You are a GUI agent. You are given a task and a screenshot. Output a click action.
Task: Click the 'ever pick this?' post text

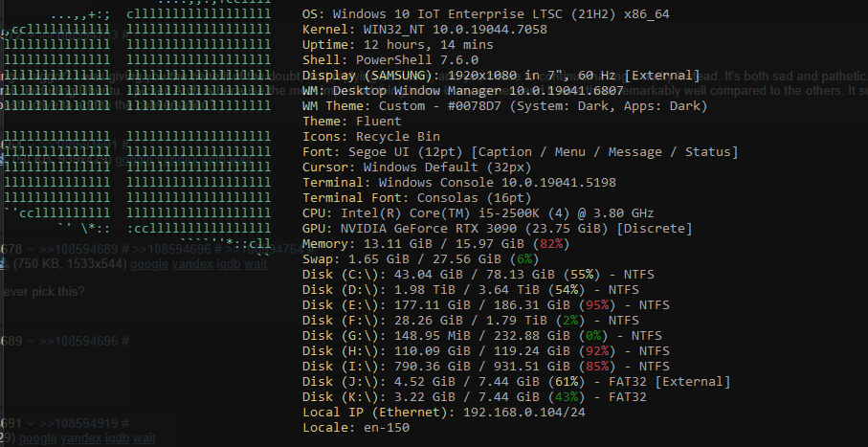pos(43,291)
